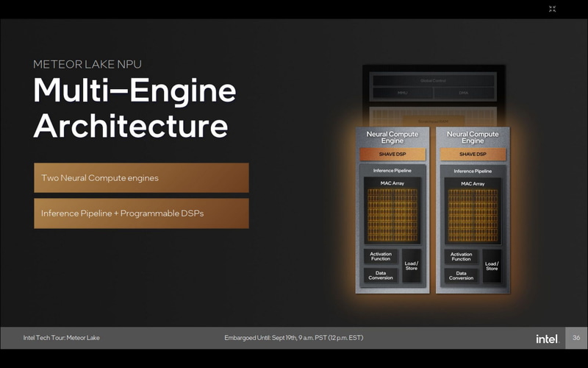
Task: Click the dimmed 'DMA' block
Action: click(x=464, y=93)
